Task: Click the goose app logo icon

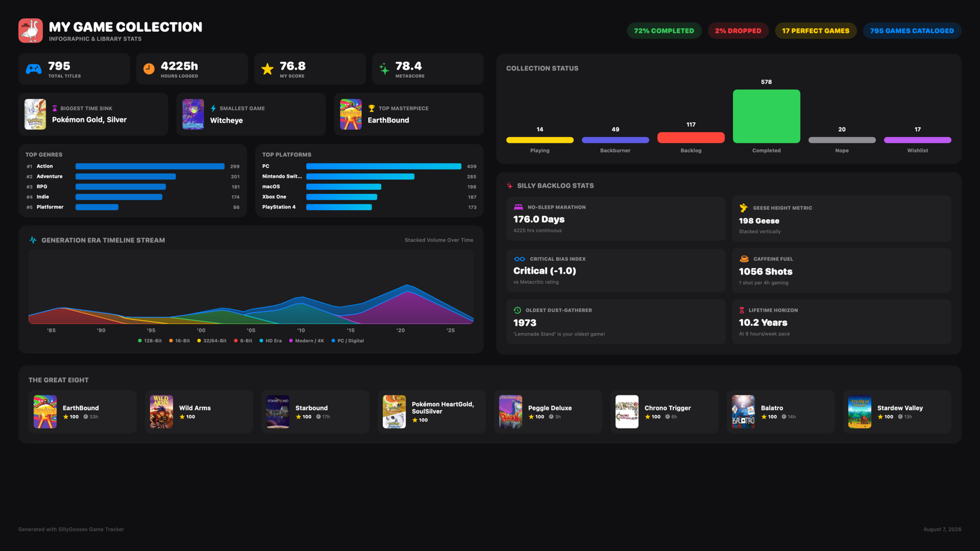Action: click(31, 31)
